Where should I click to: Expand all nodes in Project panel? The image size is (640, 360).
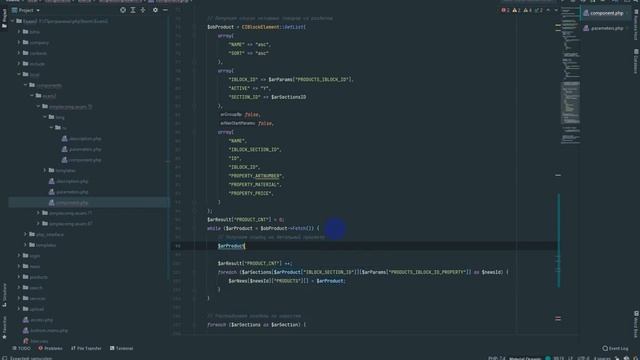click(x=133, y=10)
